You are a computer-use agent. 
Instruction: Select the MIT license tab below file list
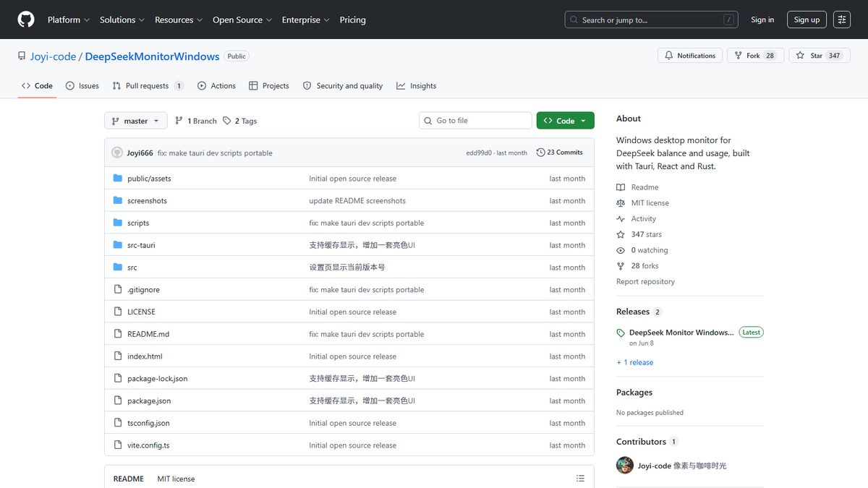coord(176,479)
